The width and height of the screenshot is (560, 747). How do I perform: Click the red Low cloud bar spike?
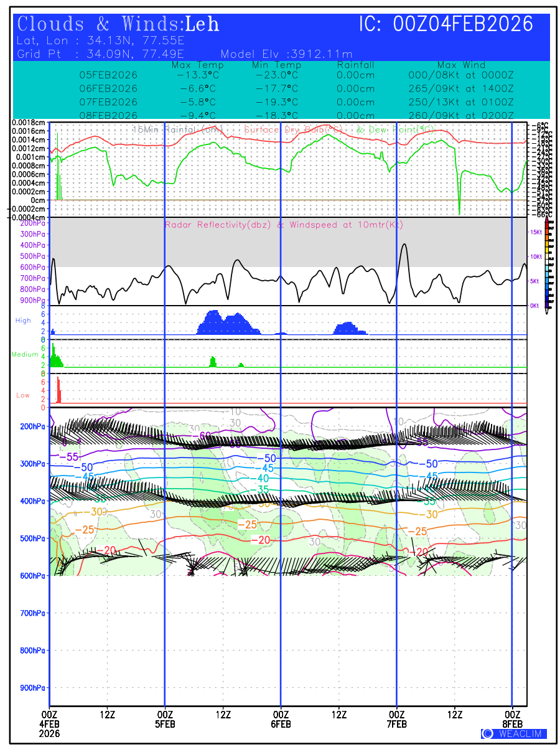tap(58, 390)
